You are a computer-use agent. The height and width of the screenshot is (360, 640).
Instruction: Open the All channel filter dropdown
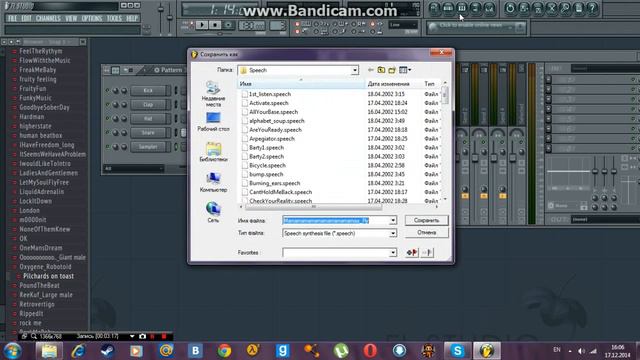(134, 168)
